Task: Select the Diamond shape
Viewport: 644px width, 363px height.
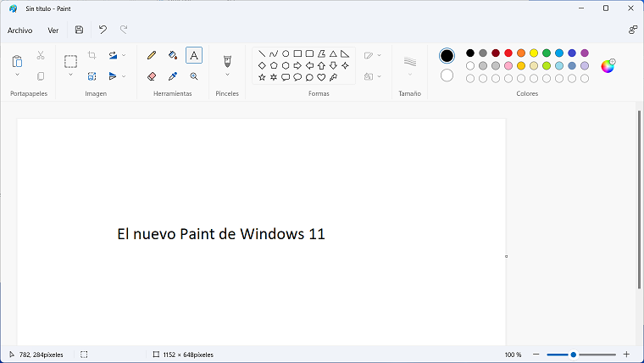Action: coord(262,65)
